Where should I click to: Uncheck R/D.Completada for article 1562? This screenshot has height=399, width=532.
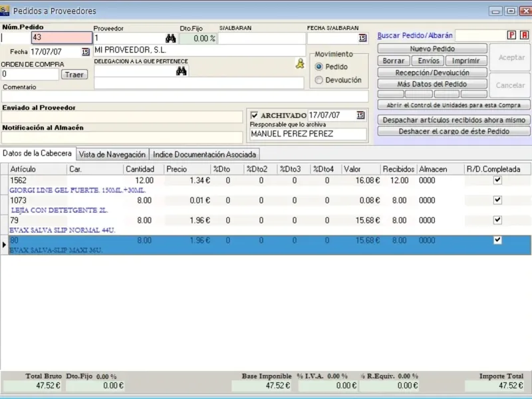pyautogui.click(x=497, y=180)
